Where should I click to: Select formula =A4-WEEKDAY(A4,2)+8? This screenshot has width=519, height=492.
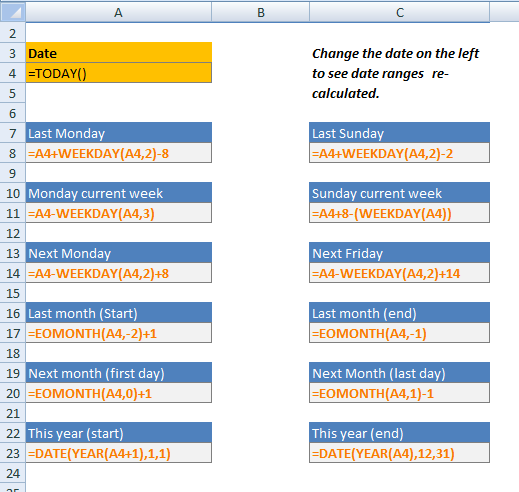[x=119, y=273]
